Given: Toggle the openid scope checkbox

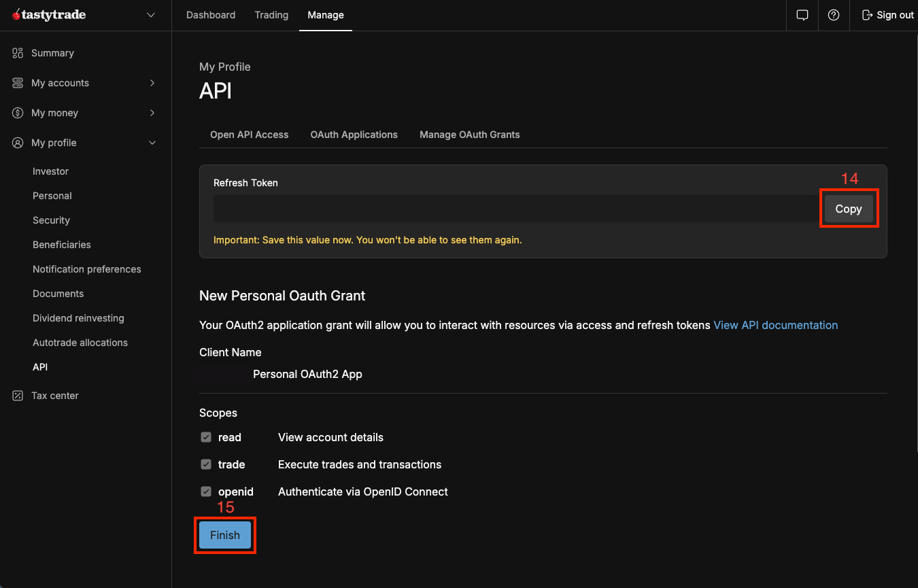Looking at the screenshot, I should [x=206, y=491].
